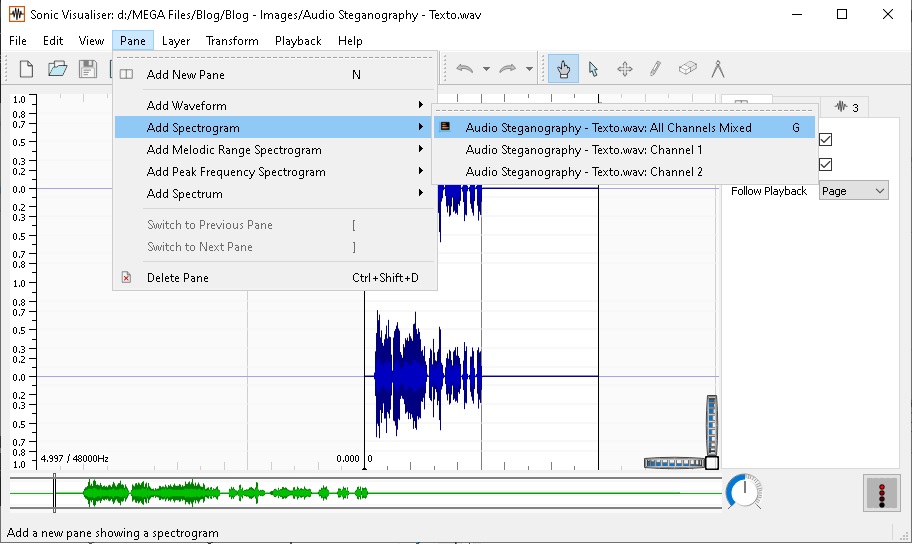This screenshot has width=912, height=544.
Task: Select the Measure compass tool
Action: coord(717,69)
